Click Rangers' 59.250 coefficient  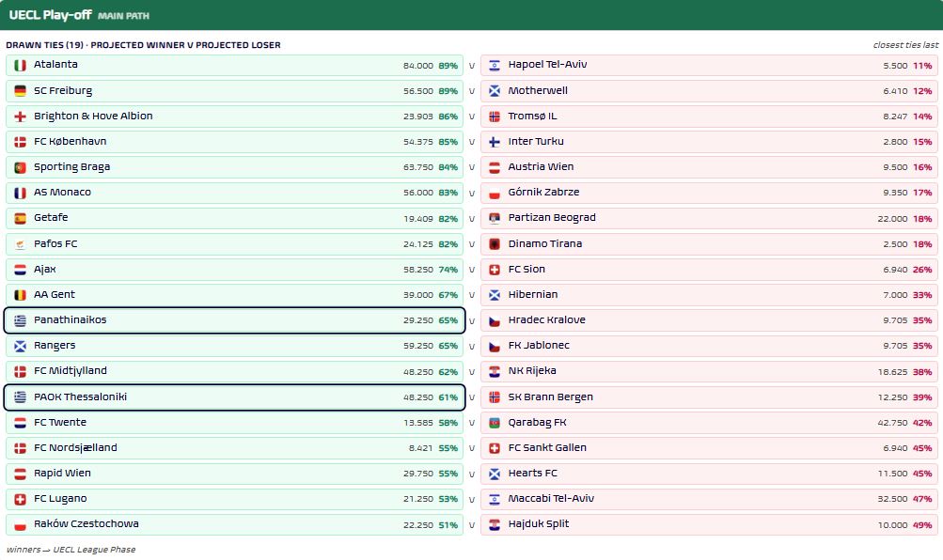point(418,346)
